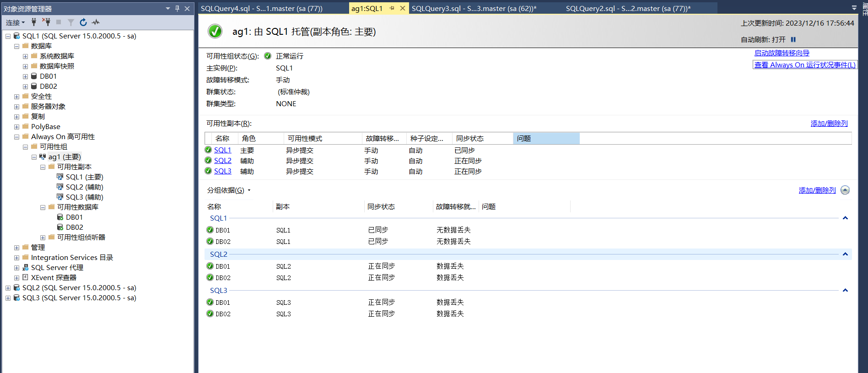Viewport: 868px width, 373px height.
Task: Select the PolyBase folder icon
Action: 25,126
